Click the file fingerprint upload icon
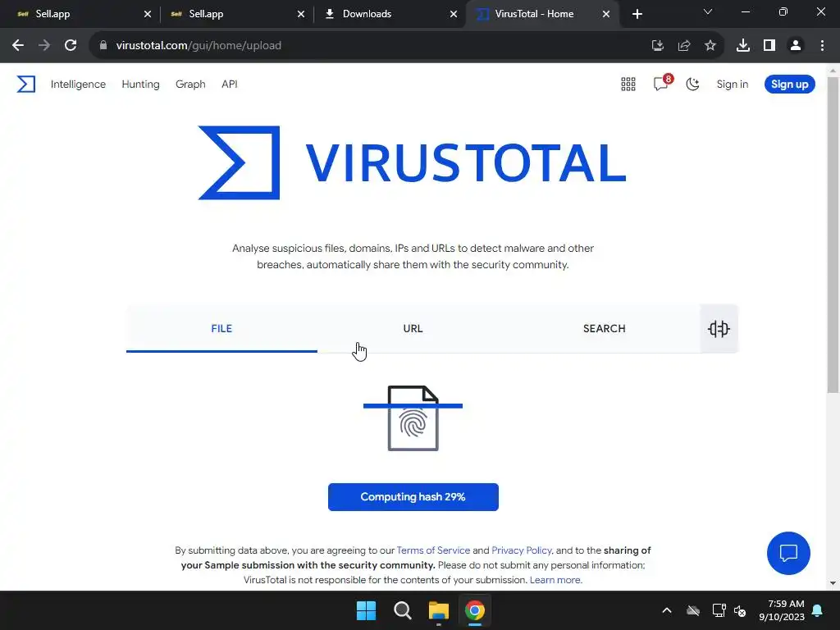840x630 pixels. 413,418
